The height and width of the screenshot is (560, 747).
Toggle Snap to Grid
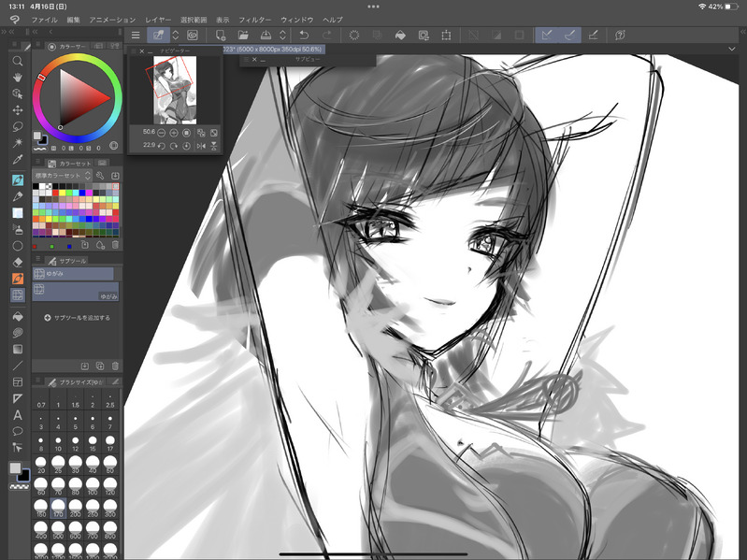(x=593, y=36)
